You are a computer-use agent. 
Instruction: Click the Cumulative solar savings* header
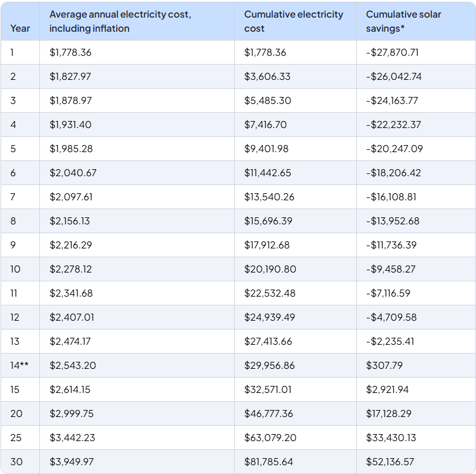click(x=404, y=21)
